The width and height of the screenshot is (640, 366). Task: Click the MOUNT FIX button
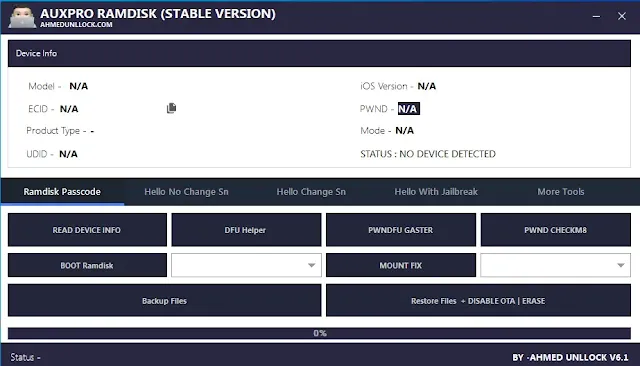[401, 265]
